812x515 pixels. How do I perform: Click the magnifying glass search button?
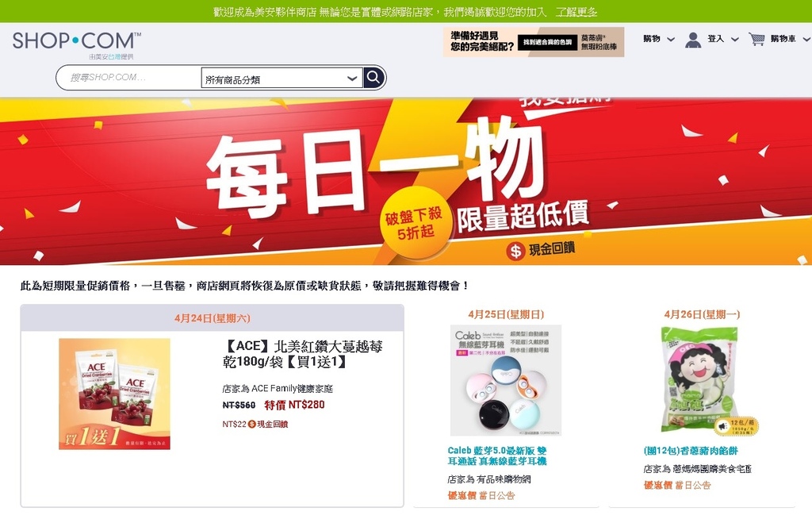pos(373,78)
